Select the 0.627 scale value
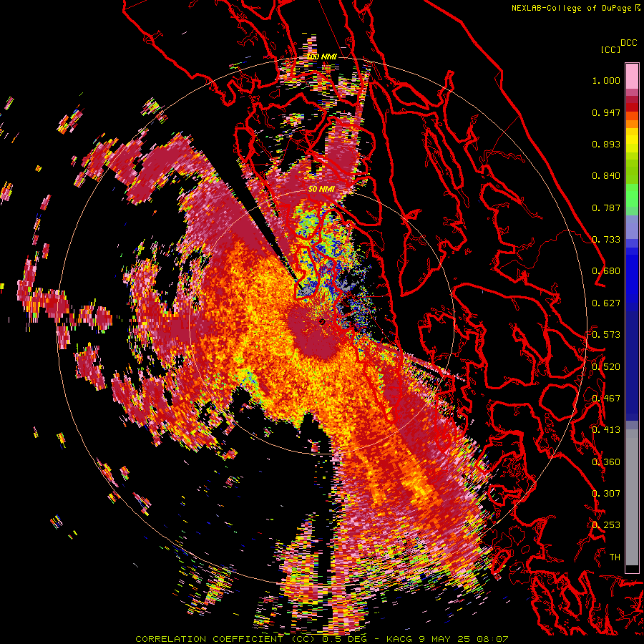 click(x=606, y=303)
